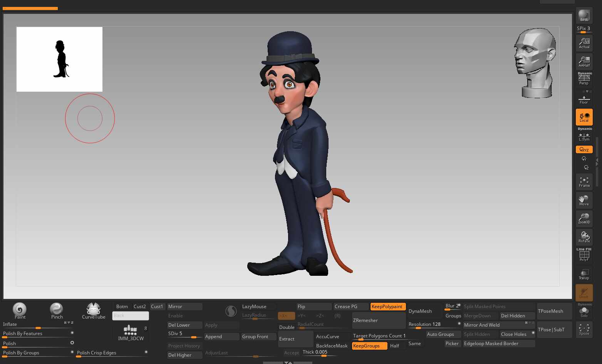602x364 pixels.
Task: Click the TPoseMesh button
Action: tap(554, 311)
